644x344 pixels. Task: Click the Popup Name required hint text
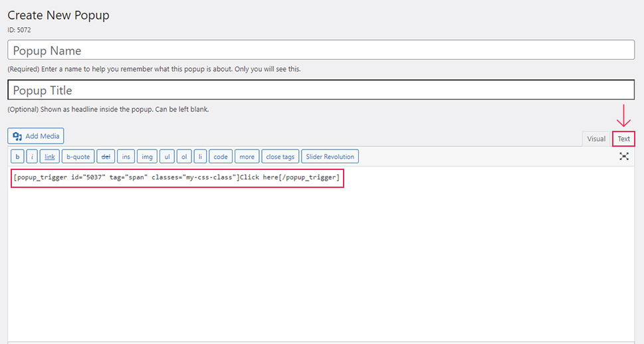pyautogui.click(x=154, y=69)
